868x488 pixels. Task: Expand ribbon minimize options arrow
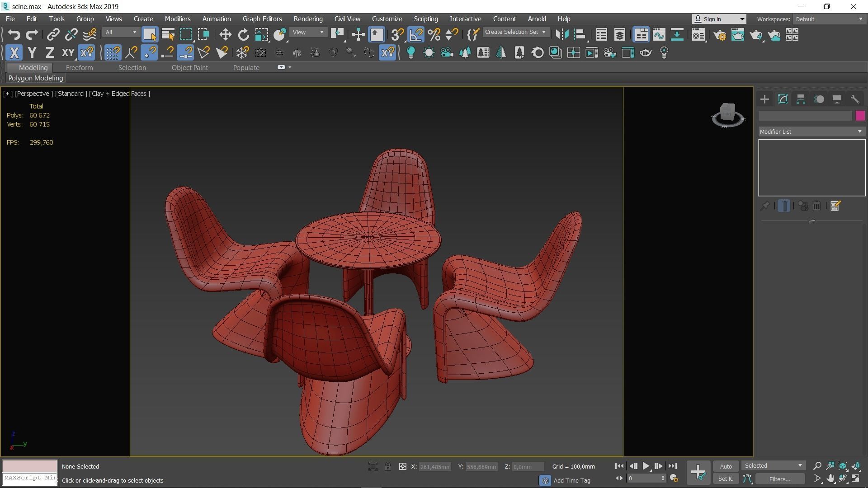[x=290, y=67]
